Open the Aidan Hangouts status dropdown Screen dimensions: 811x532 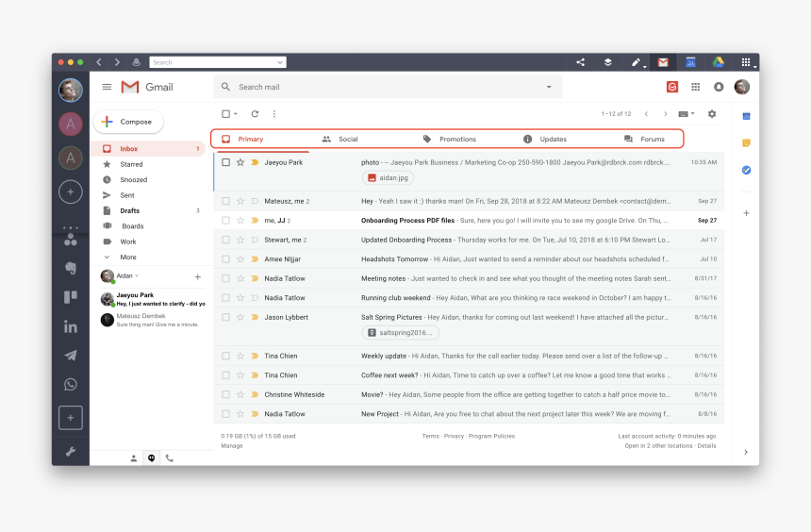click(137, 275)
